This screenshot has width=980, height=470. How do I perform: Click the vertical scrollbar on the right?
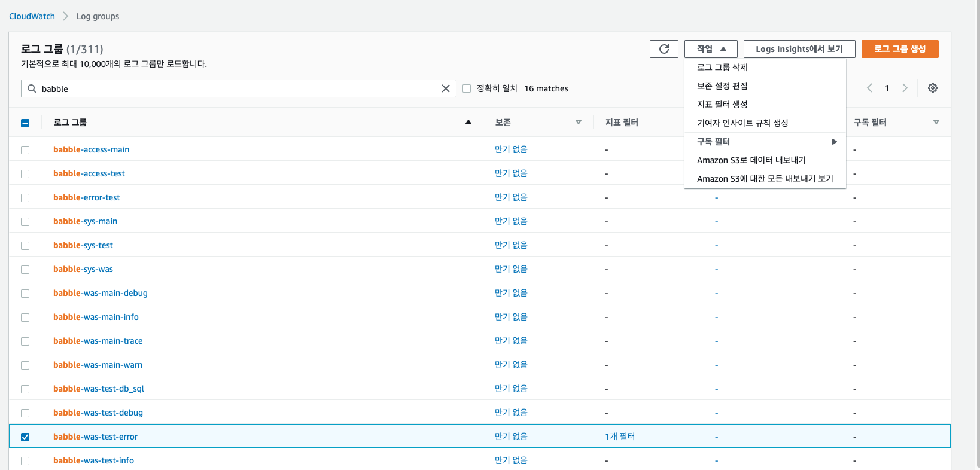[x=977, y=235]
